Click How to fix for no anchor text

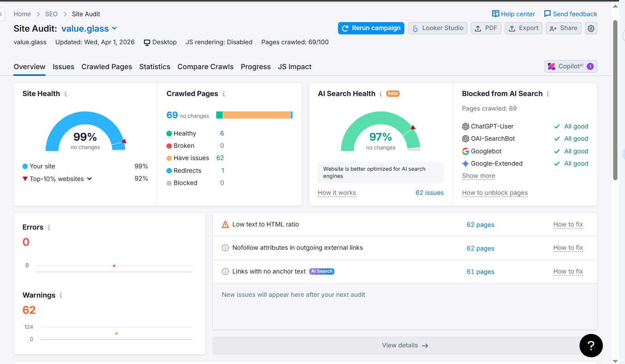[568, 272]
